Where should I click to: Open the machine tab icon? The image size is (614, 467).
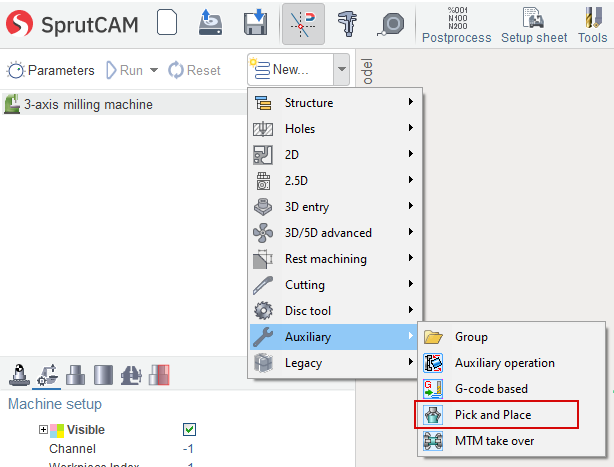19,375
